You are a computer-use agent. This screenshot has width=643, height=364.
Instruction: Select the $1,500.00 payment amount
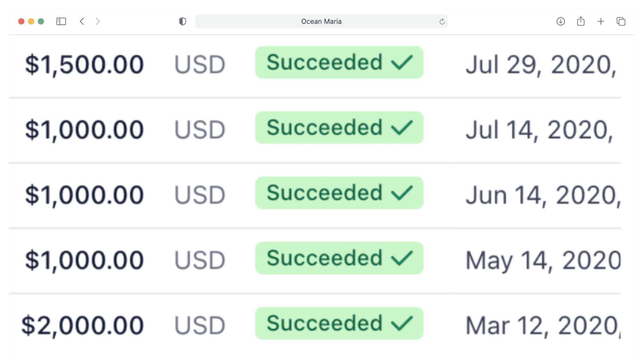[85, 65]
